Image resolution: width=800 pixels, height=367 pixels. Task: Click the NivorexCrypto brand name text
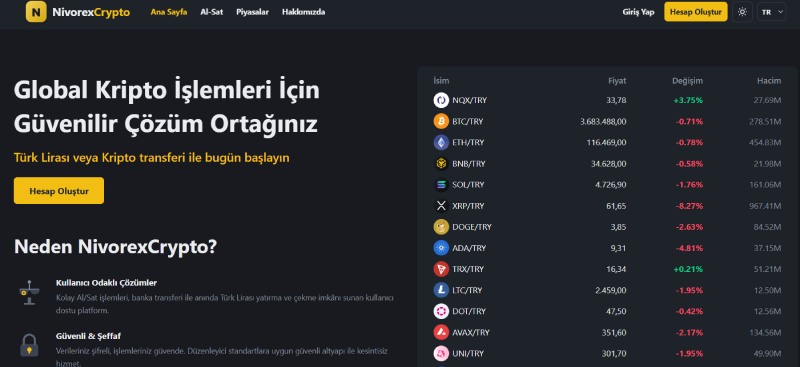click(x=91, y=12)
